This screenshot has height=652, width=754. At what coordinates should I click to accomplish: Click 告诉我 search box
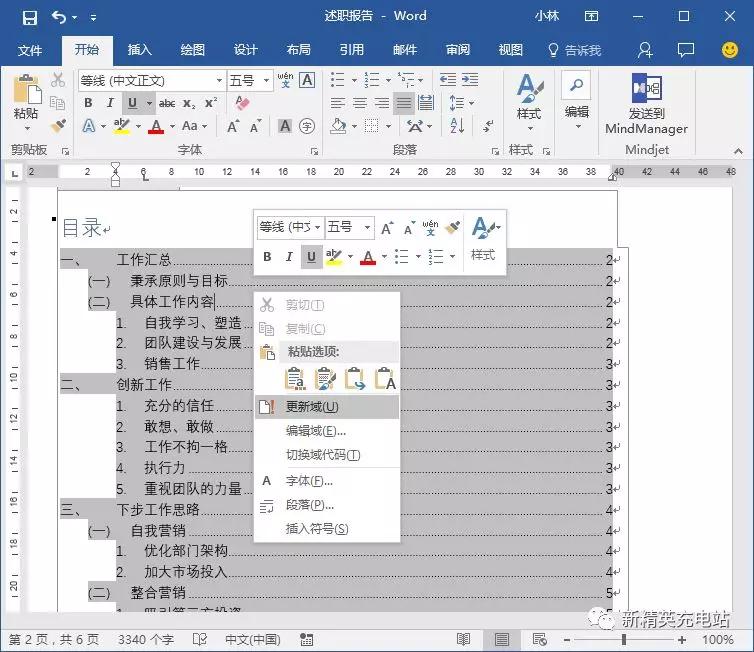(575, 50)
